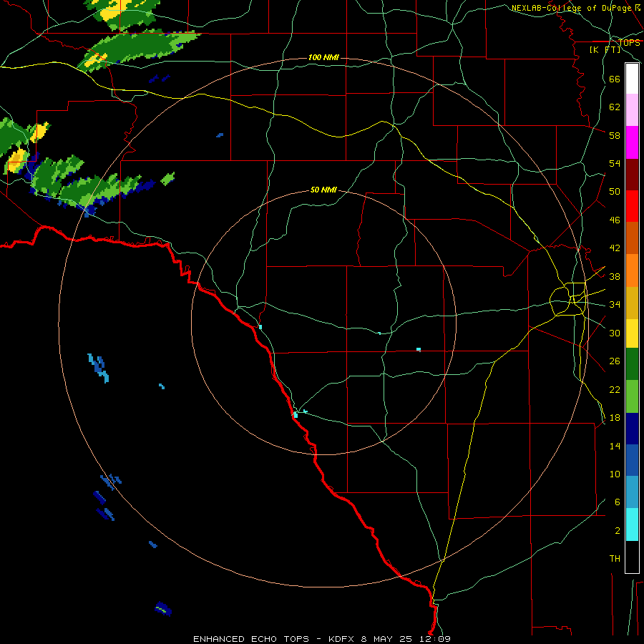644x644 pixels.
Task: Click the legend value '22'
Action: 615,389
